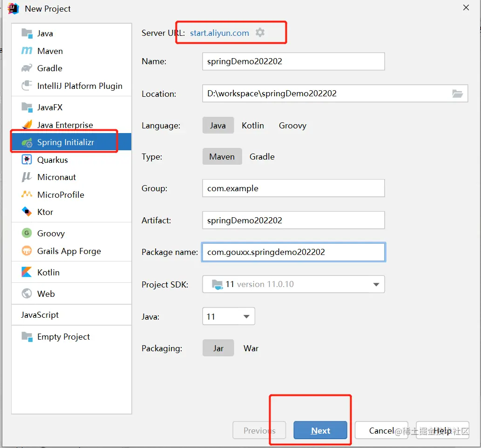
Task: Click the Help button
Action: coord(442,430)
